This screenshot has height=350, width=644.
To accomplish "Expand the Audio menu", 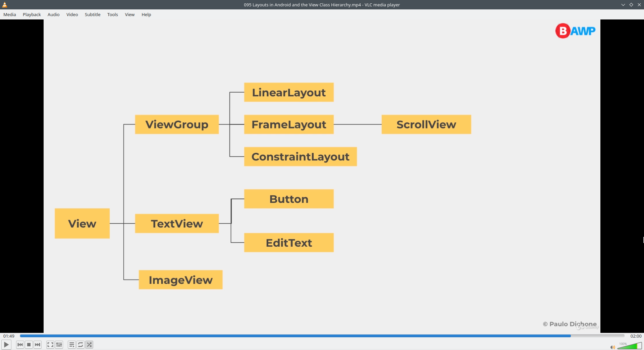I will pos(54,14).
